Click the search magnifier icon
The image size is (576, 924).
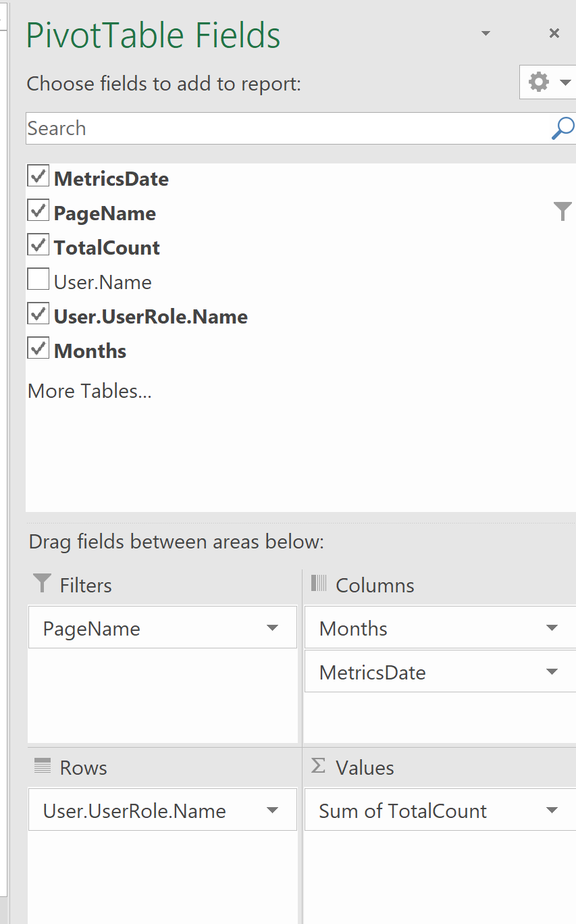562,128
